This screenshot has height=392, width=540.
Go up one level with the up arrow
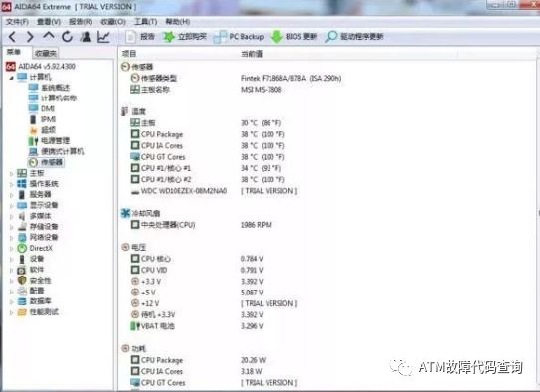click(49, 36)
